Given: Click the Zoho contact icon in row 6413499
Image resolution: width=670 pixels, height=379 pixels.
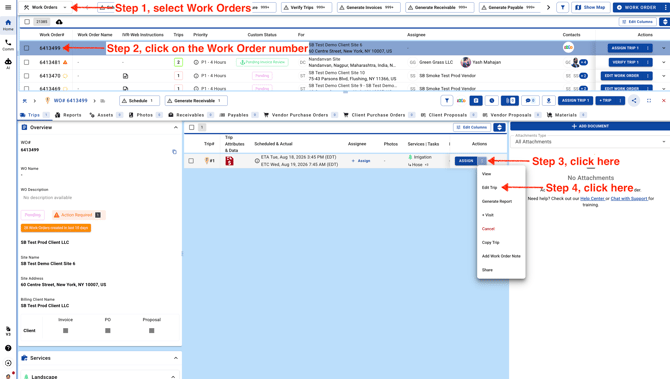Looking at the screenshot, I should [568, 48].
